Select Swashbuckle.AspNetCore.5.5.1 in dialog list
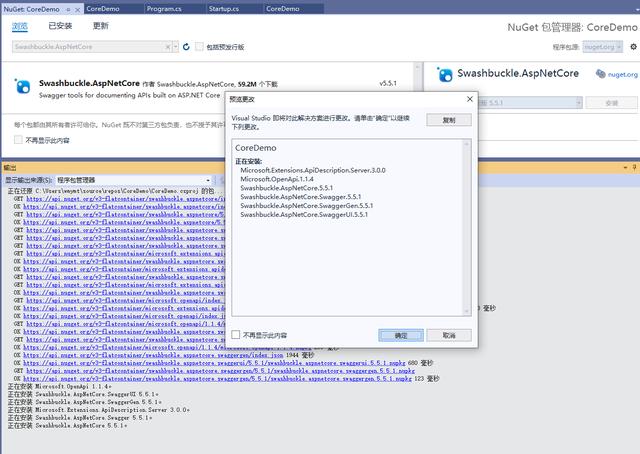Screen dimensions: 640x454 [x=287, y=188]
